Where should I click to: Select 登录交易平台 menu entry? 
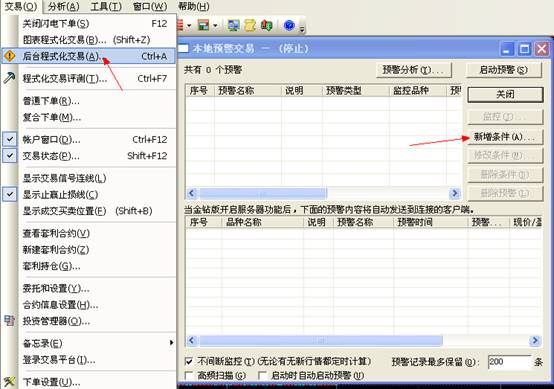tap(88, 360)
